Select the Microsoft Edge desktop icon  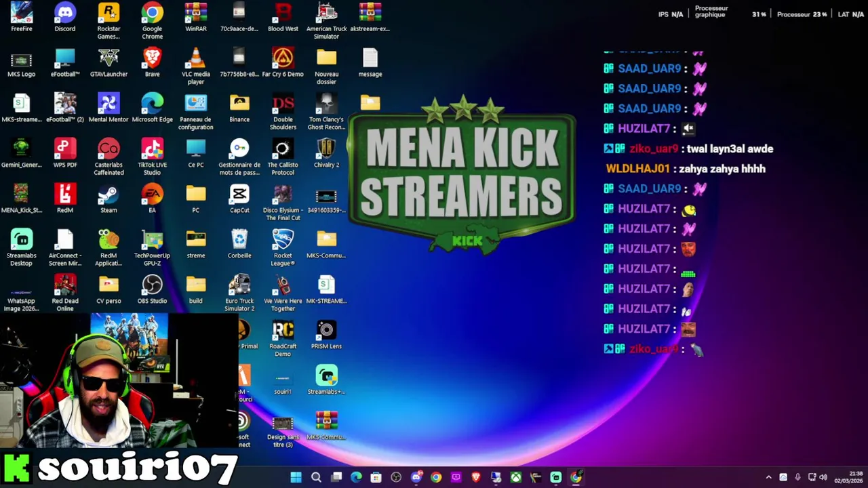[x=152, y=108]
